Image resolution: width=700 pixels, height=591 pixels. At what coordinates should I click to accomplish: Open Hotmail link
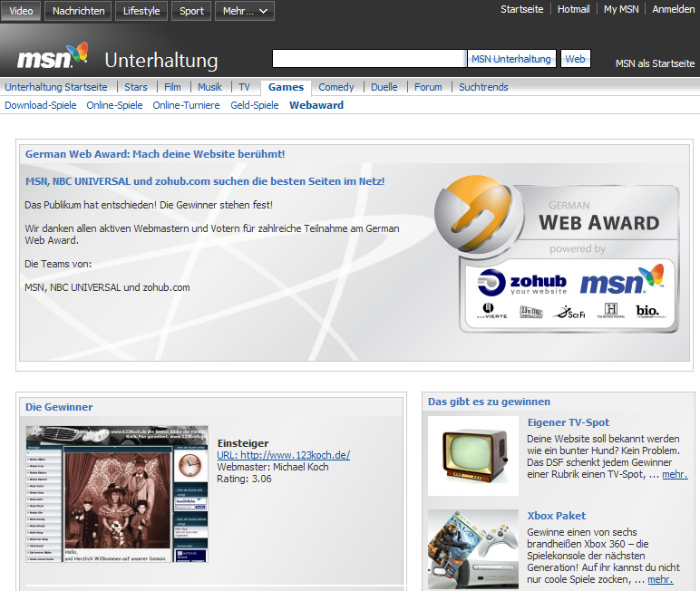click(x=573, y=9)
